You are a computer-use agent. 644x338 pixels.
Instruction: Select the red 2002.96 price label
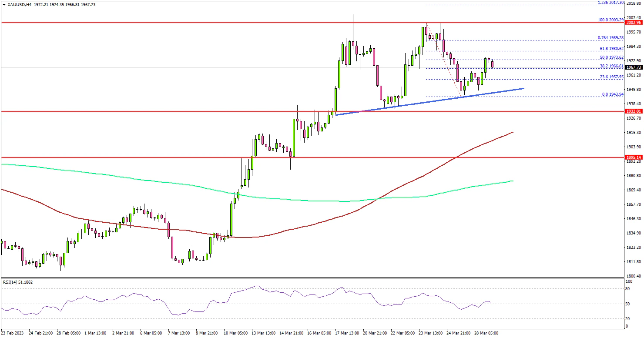click(633, 22)
